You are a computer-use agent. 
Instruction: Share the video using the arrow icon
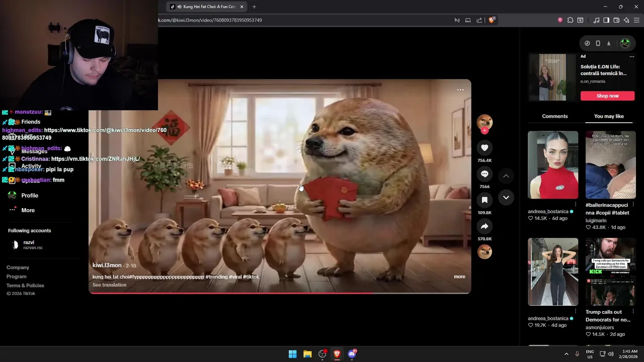click(x=485, y=226)
